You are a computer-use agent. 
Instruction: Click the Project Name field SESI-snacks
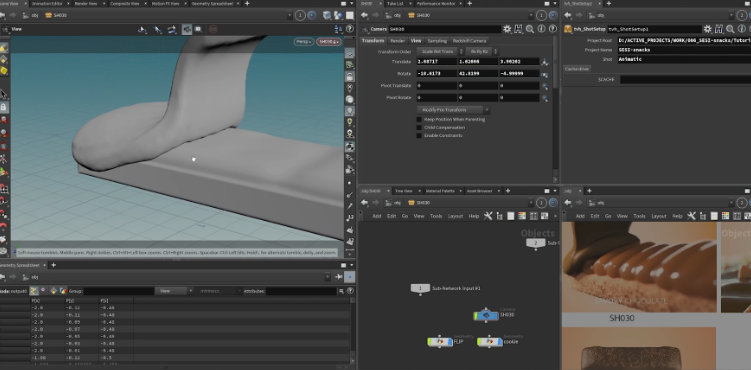click(684, 50)
